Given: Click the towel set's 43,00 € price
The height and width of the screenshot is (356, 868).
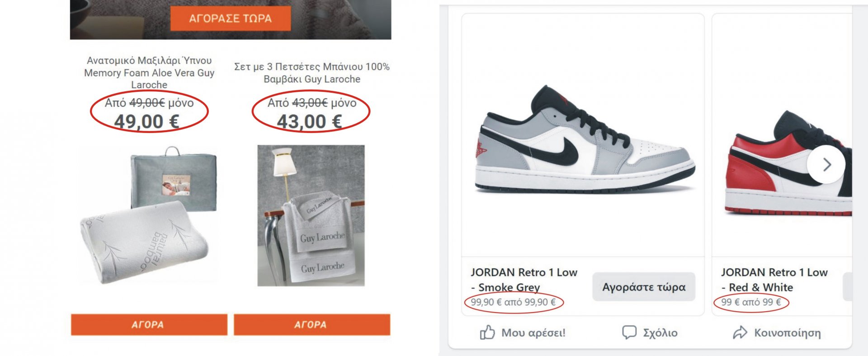Looking at the screenshot, I should 309,122.
